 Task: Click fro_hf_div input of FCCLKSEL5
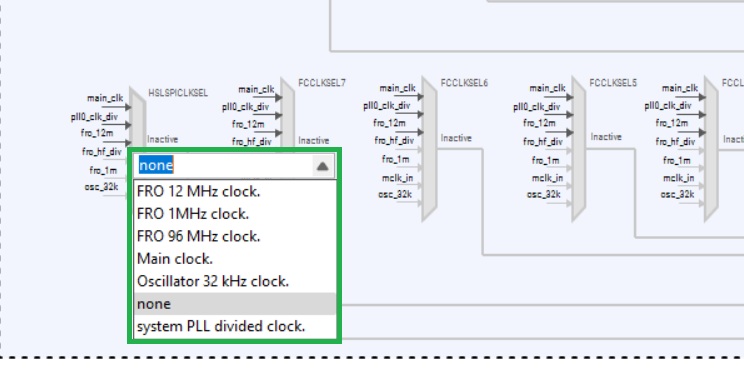[543, 141]
